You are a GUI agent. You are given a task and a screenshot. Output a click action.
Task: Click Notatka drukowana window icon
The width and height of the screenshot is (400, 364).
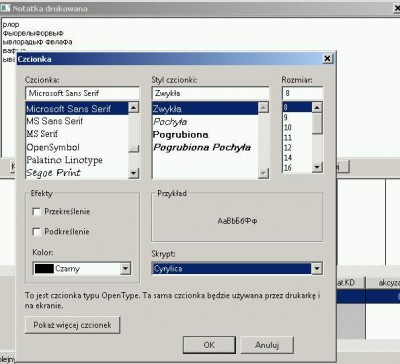[x=5, y=7]
